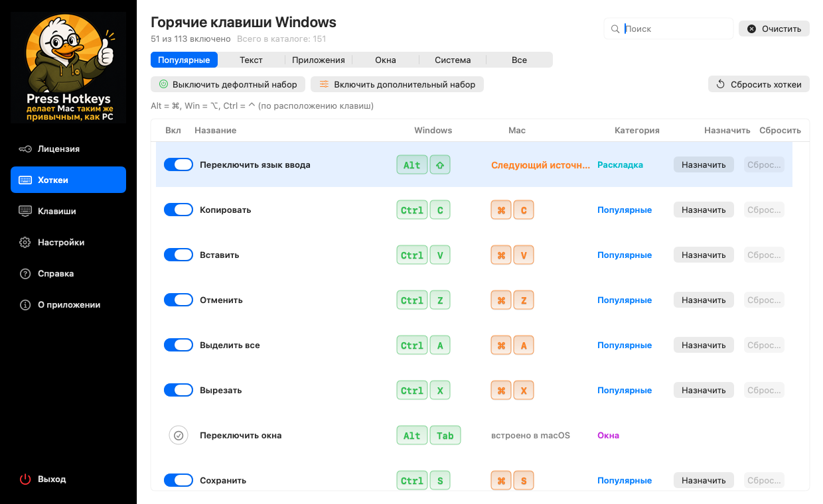Click the orange Z key badge for Отменить
Image resolution: width=823 pixels, height=504 pixels.
524,300
